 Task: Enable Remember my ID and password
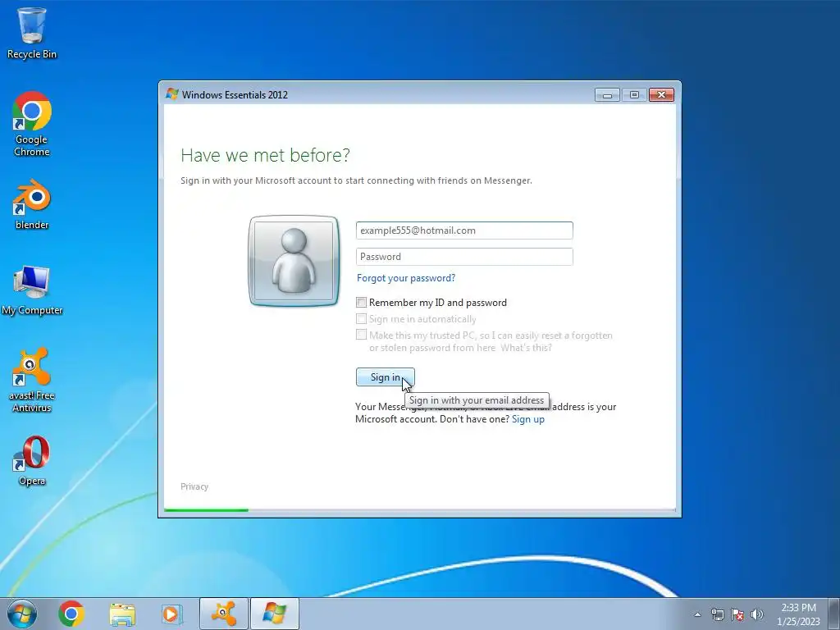tap(362, 302)
